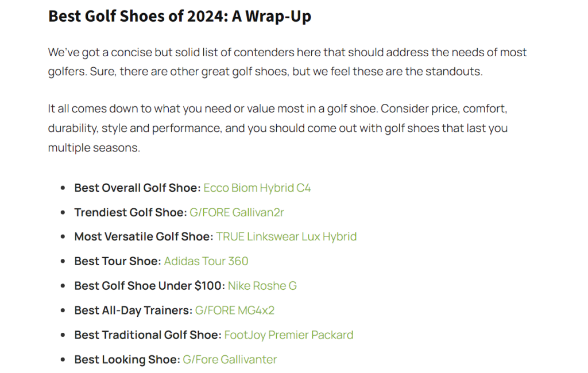Screen dimensions: 588x373
Task: Click the paragraph starting "It all comes down"
Action: (x=277, y=128)
